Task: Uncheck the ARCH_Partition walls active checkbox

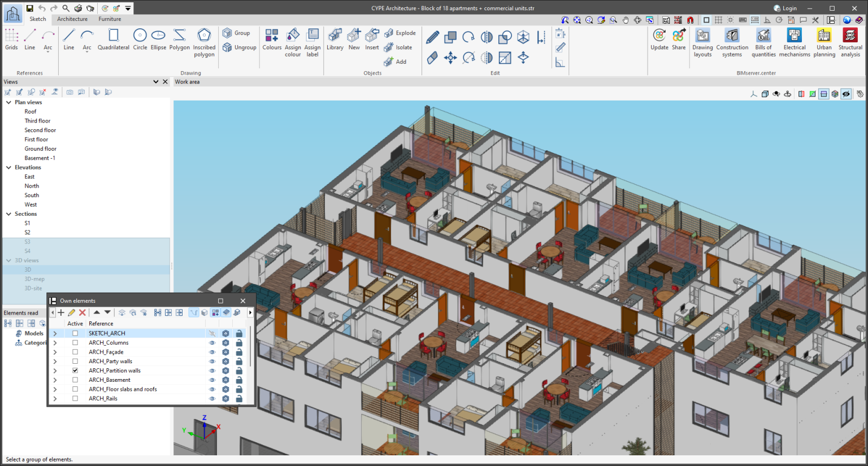Action: [75, 371]
